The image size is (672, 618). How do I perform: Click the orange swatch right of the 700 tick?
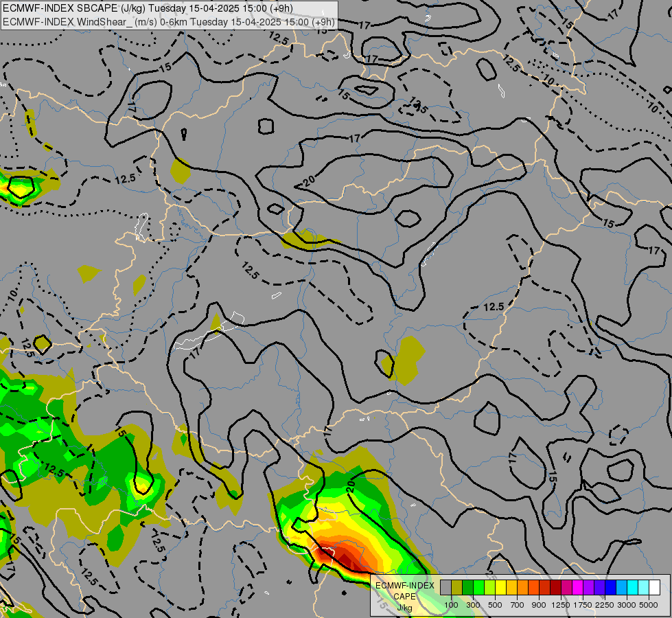(x=522, y=587)
